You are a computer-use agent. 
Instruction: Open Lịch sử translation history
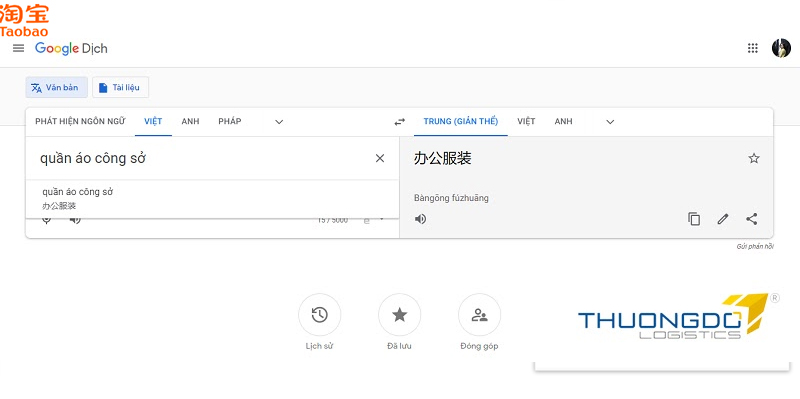point(319,322)
